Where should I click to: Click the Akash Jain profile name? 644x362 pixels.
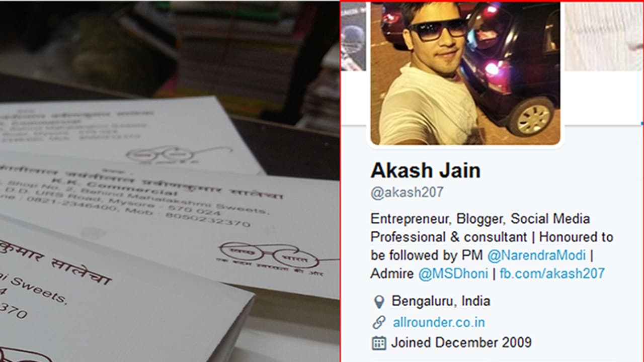[425, 170]
